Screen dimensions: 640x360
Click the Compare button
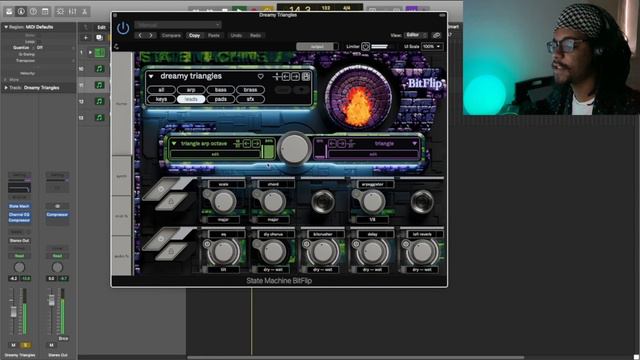tap(171, 36)
